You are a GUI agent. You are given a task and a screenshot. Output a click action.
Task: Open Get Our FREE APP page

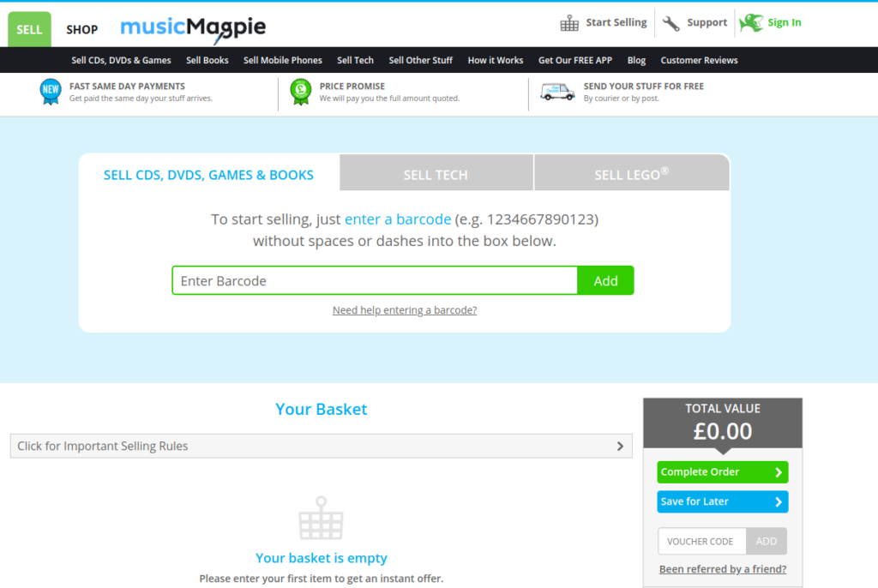coord(575,61)
